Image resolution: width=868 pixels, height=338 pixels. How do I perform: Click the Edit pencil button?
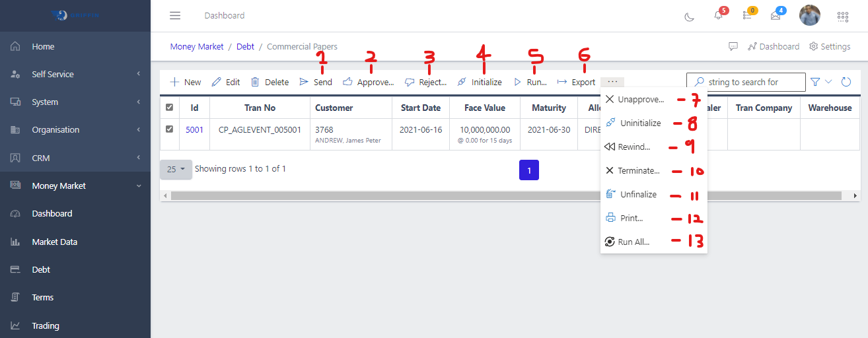[226, 82]
